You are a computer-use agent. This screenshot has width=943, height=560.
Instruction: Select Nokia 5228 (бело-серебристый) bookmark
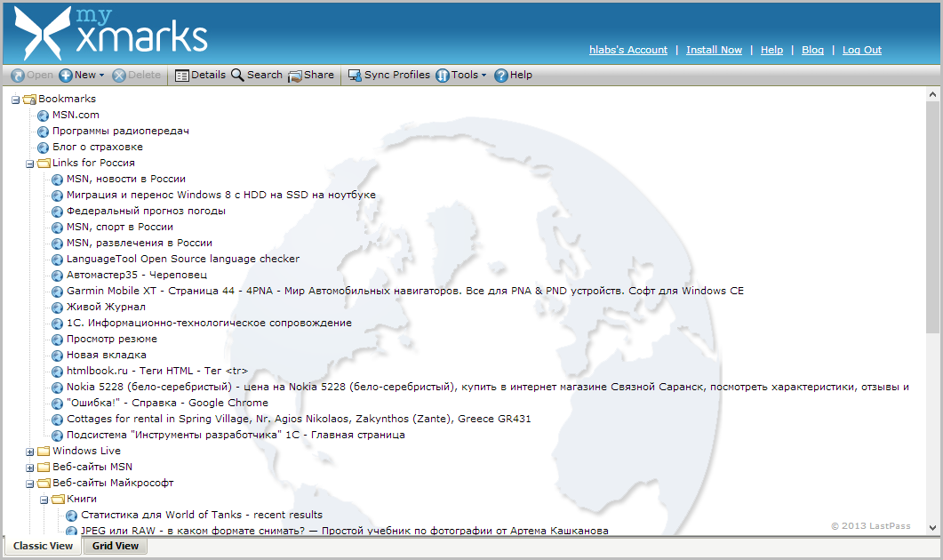(488, 387)
